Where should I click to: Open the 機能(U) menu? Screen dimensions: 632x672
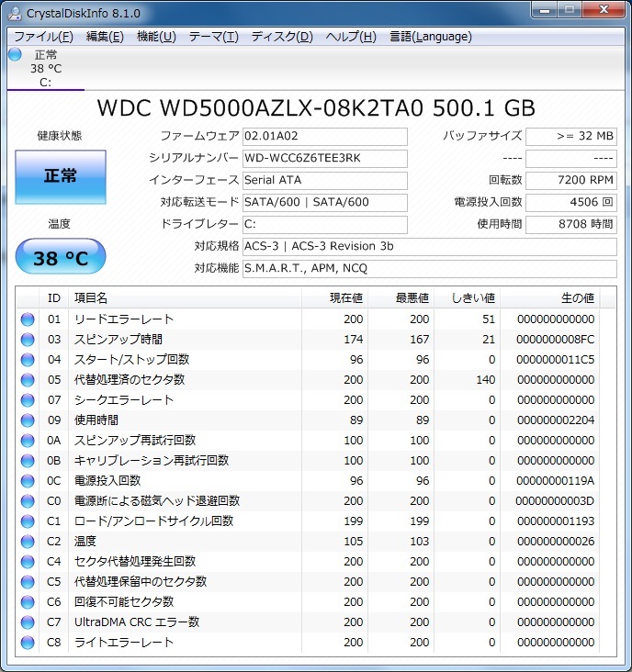(x=156, y=37)
